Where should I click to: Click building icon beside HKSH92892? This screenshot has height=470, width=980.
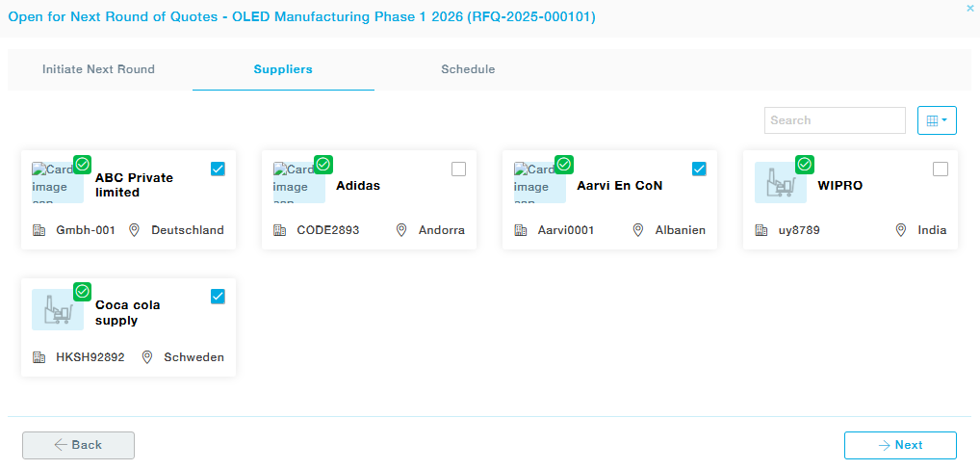[x=39, y=357]
